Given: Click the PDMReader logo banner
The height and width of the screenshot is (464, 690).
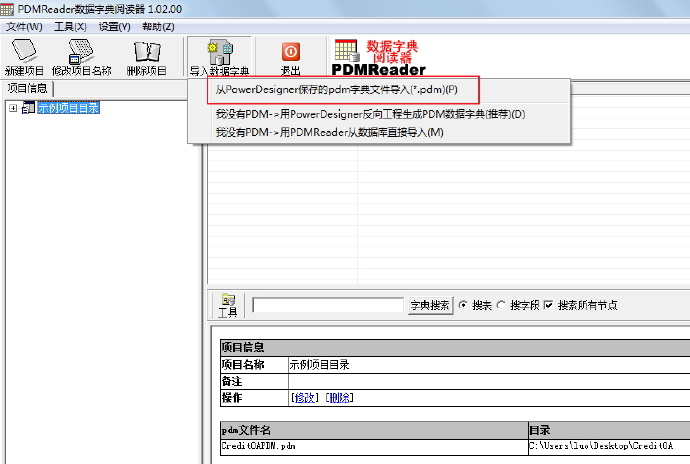Looking at the screenshot, I should [378, 57].
